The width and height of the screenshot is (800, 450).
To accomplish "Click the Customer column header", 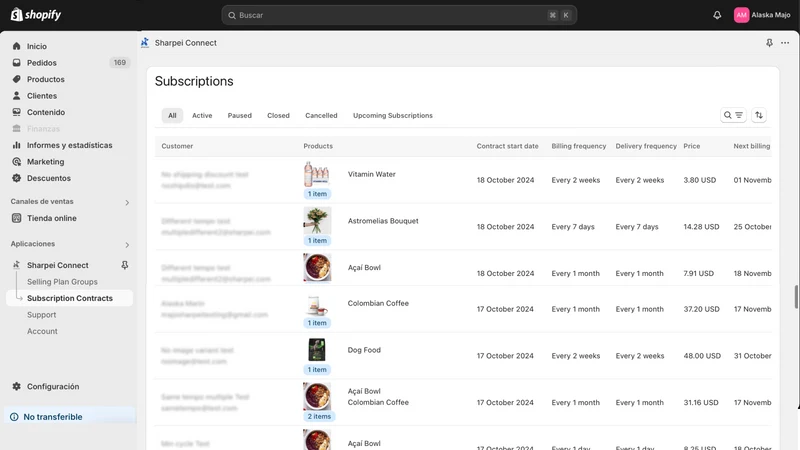I will [x=177, y=146].
